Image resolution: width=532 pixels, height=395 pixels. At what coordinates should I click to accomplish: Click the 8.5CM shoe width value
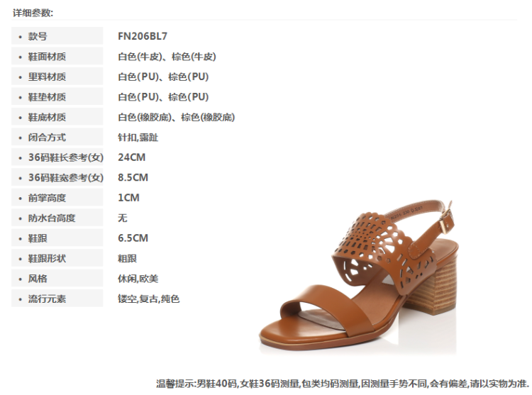133,178
